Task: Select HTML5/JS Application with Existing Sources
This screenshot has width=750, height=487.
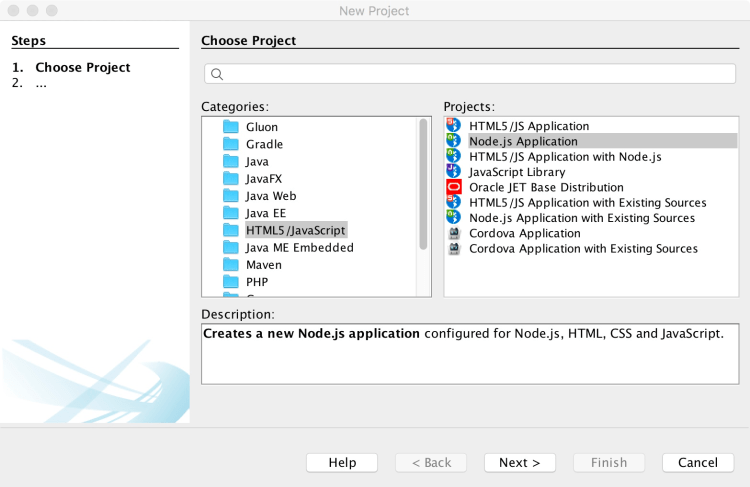Action: click(x=587, y=202)
